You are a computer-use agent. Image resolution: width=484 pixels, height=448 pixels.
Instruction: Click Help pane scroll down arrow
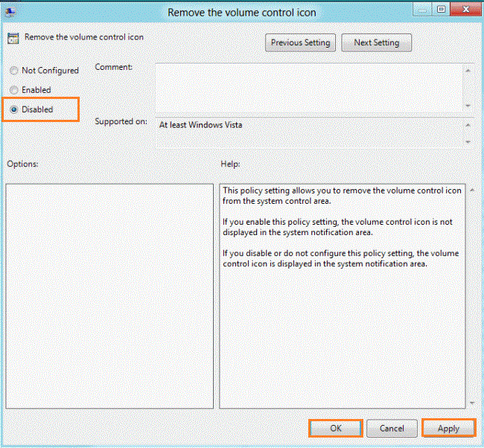(x=472, y=403)
